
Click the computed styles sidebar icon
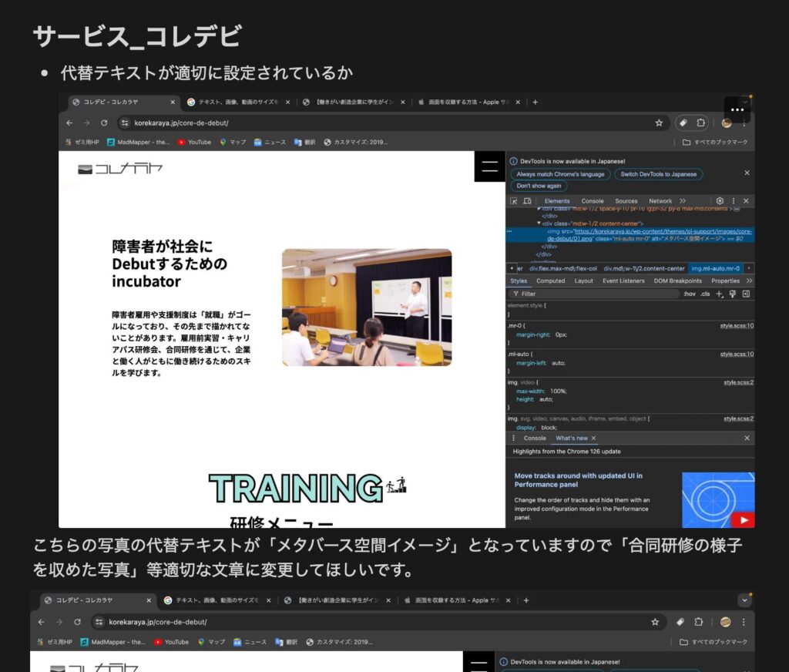pyautogui.click(x=746, y=294)
